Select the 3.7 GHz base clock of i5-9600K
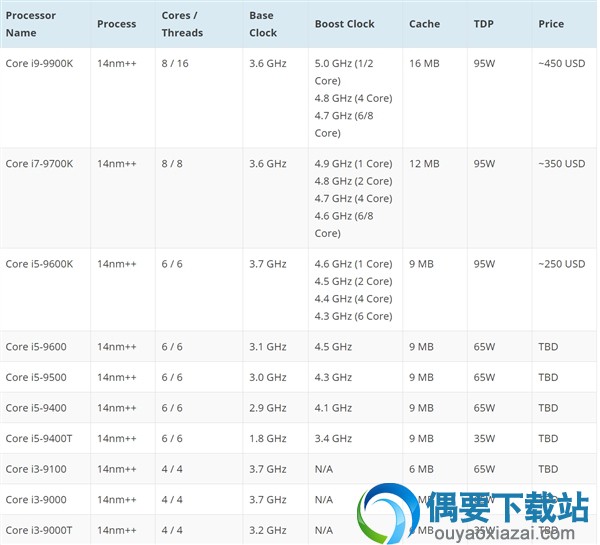The height and width of the screenshot is (545, 600). tap(268, 264)
